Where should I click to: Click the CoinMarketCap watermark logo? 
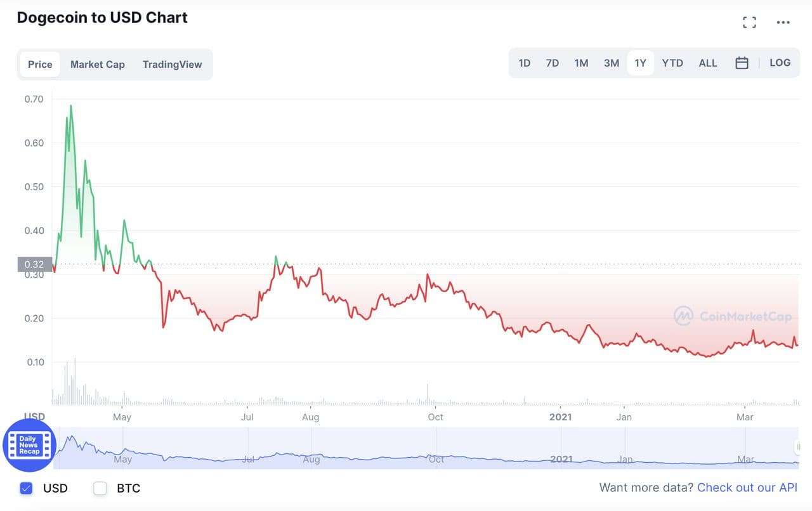(732, 316)
